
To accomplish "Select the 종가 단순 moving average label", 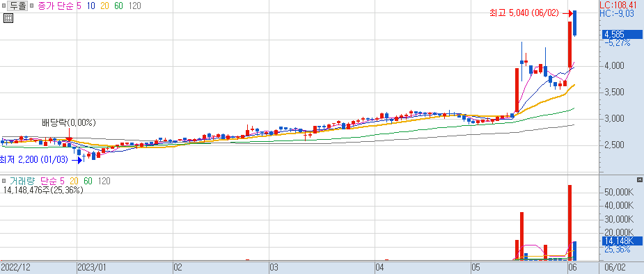I will point(55,6).
